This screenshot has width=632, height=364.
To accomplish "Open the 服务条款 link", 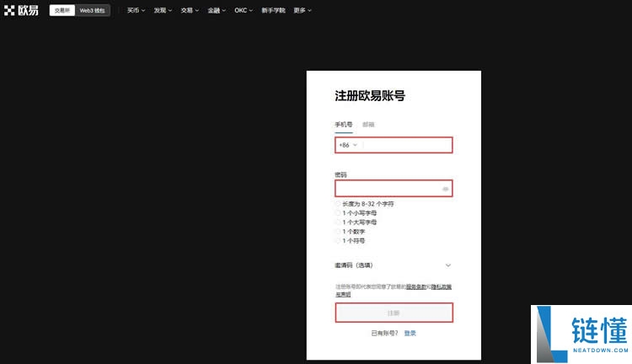I will [x=416, y=287].
